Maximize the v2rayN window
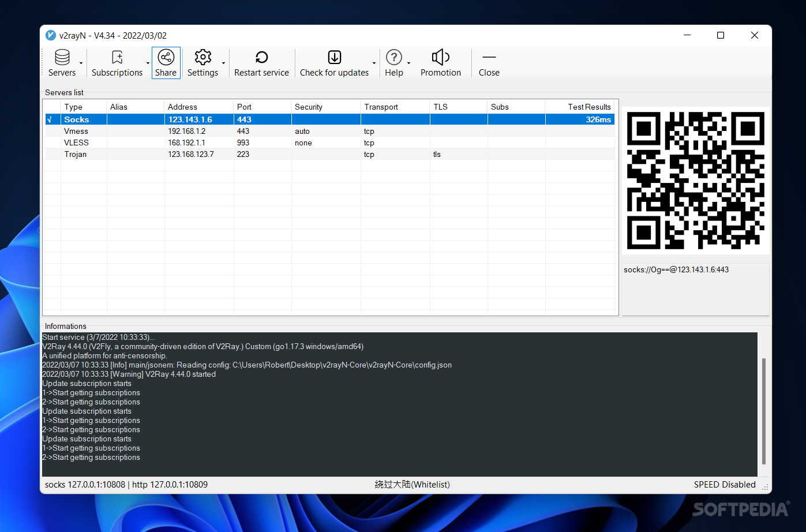This screenshot has height=532, width=806. point(721,35)
